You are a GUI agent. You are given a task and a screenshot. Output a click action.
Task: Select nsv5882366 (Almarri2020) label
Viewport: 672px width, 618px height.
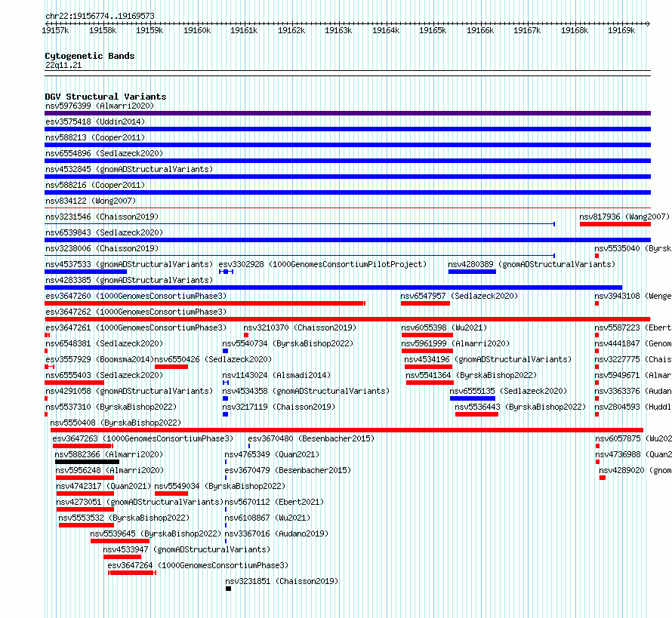point(109,454)
